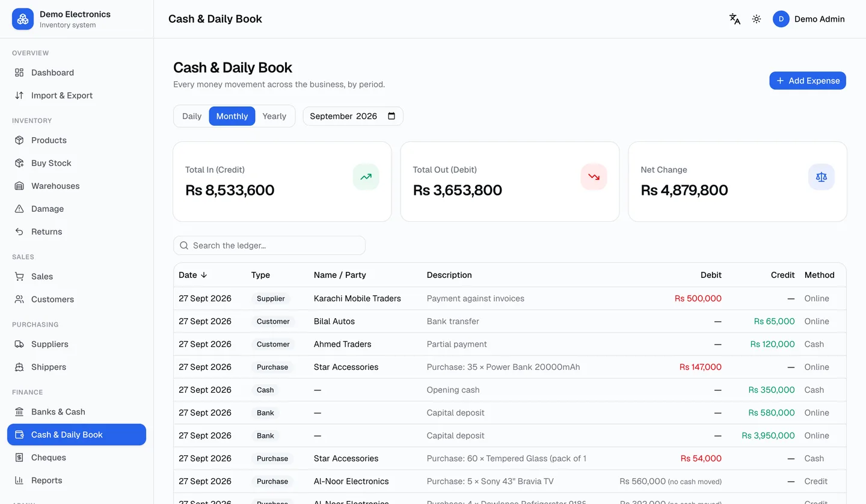Click the Method column header
The image size is (866, 504).
pyautogui.click(x=820, y=275)
